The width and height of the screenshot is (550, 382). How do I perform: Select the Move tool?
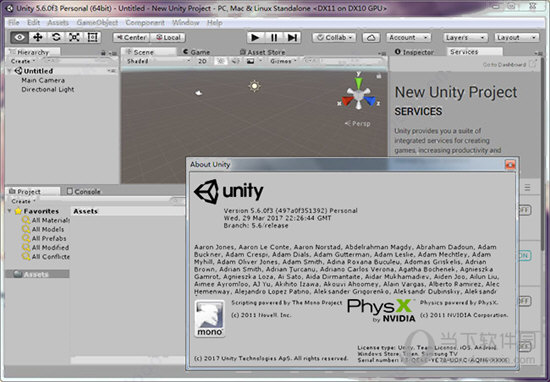tap(38, 37)
